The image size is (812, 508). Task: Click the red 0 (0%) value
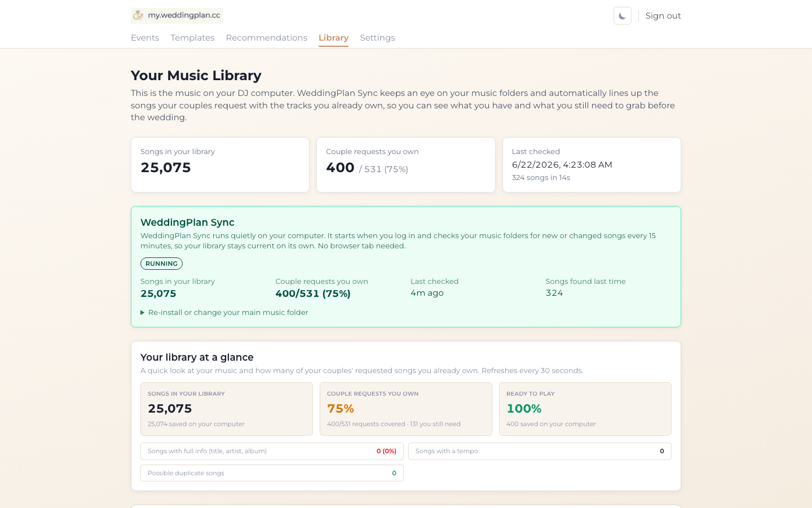[386, 451]
